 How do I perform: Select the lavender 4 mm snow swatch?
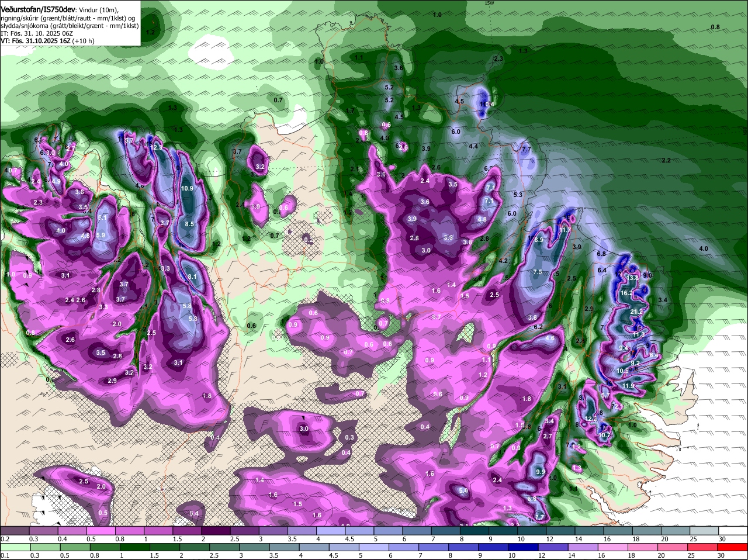tap(331, 530)
